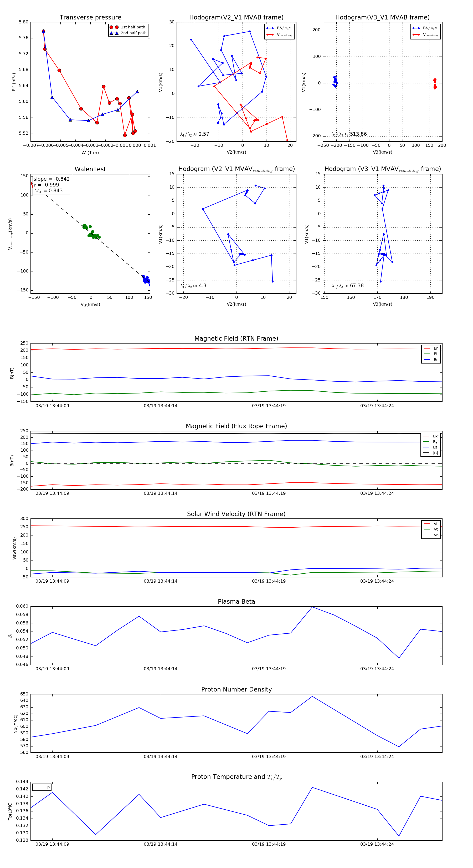This screenshot has width=473, height=868.
Task: Click the 'Plasma Beta' plot title
Action: [x=236, y=602]
